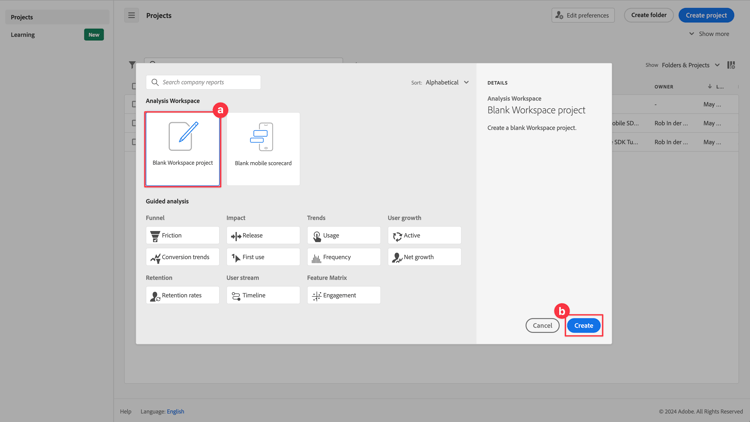The image size is (750, 422).
Task: Choose the Frequency trends analysis
Action: coord(343,257)
